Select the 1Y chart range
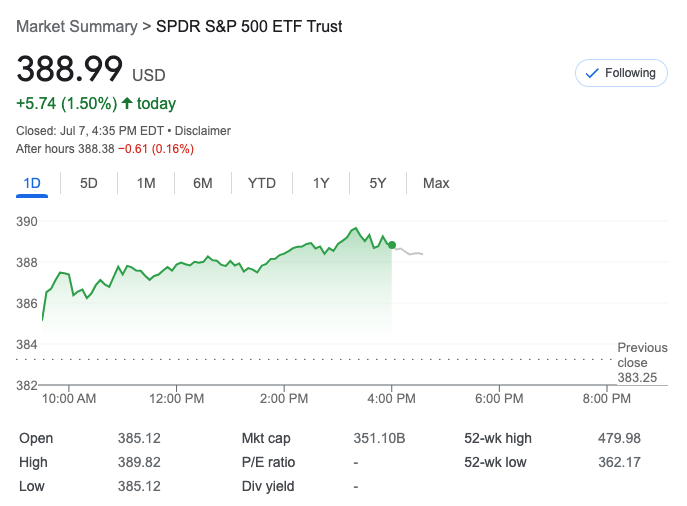This screenshot has height=506, width=687. [321, 183]
